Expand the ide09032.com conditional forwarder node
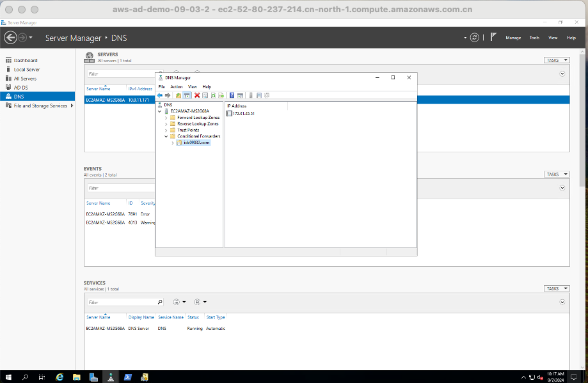The width and height of the screenshot is (588, 383). [172, 143]
